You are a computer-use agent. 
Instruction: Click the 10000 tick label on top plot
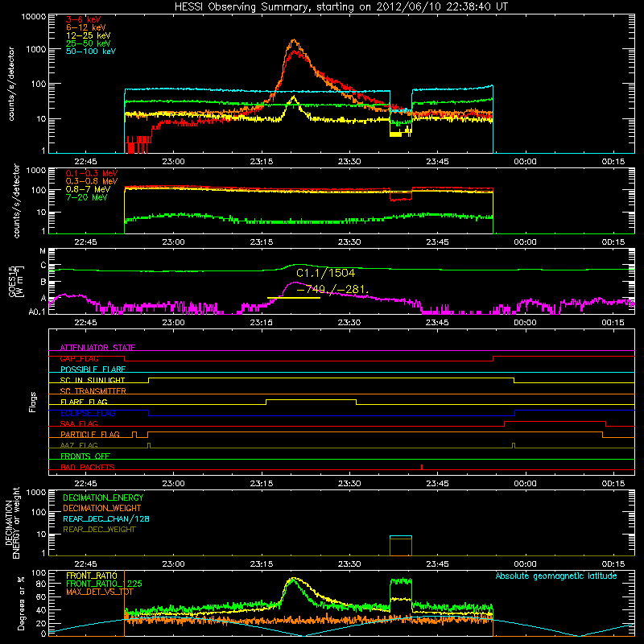(34, 16)
